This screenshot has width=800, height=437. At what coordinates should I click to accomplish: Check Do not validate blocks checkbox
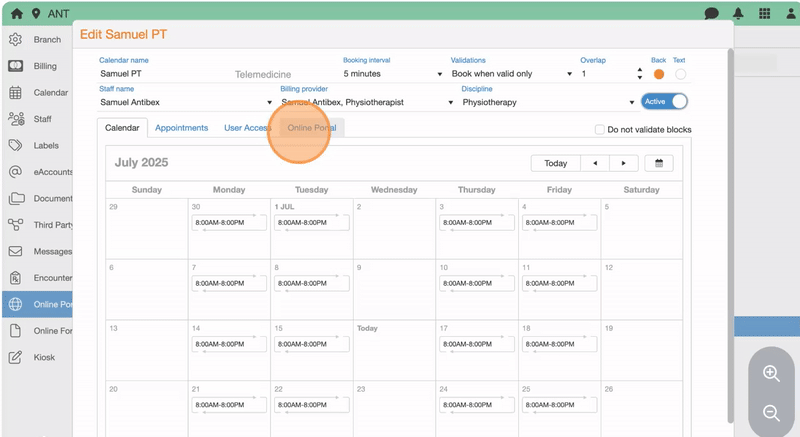(x=600, y=129)
